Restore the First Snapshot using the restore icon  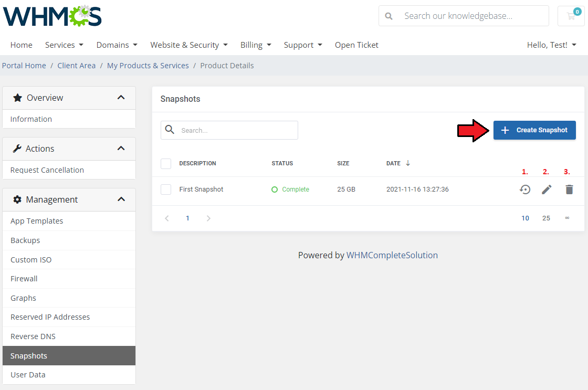(x=525, y=189)
